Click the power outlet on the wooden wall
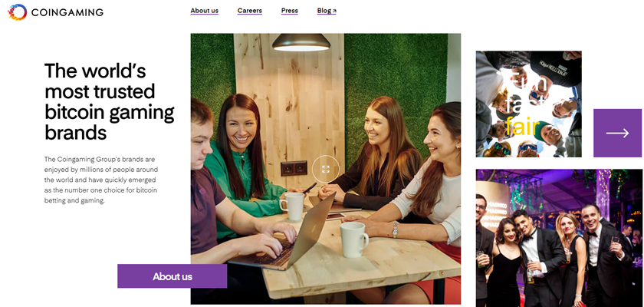This screenshot has width=644, height=307. [x=294, y=168]
